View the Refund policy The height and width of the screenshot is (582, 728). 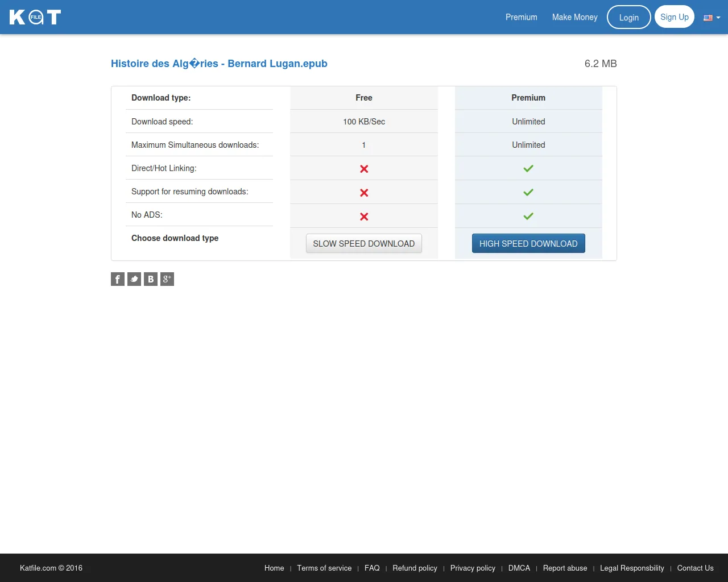(x=415, y=568)
